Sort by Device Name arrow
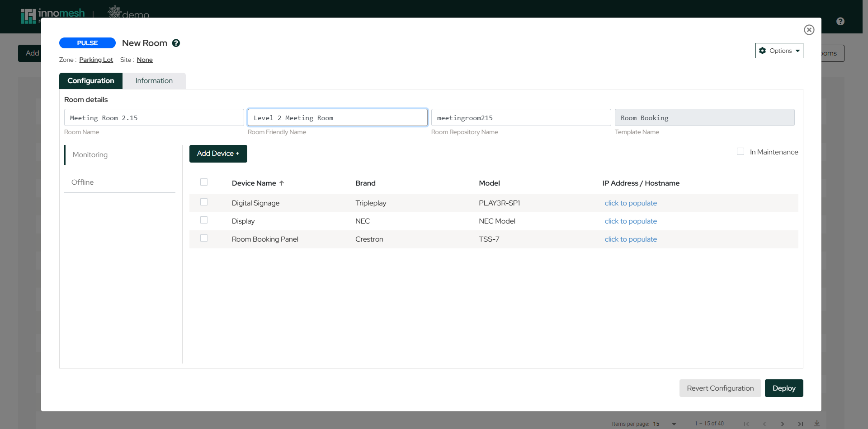The height and width of the screenshot is (429, 868). tap(282, 183)
